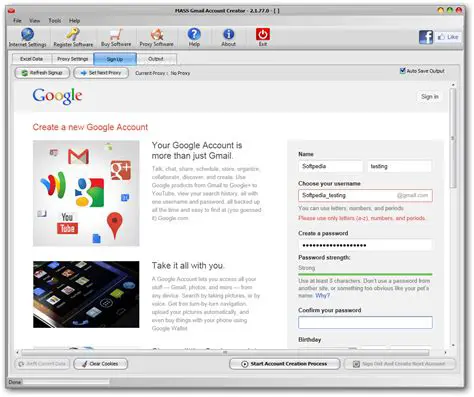The height and width of the screenshot is (397, 474).
Task: Click the last name field containing testing
Action: [399, 166]
